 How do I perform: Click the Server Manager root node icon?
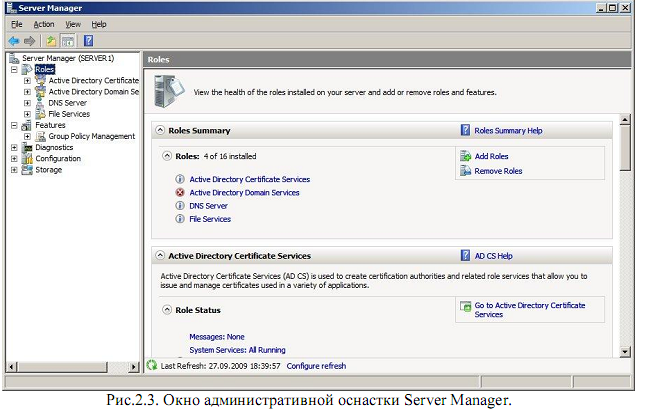(14, 58)
